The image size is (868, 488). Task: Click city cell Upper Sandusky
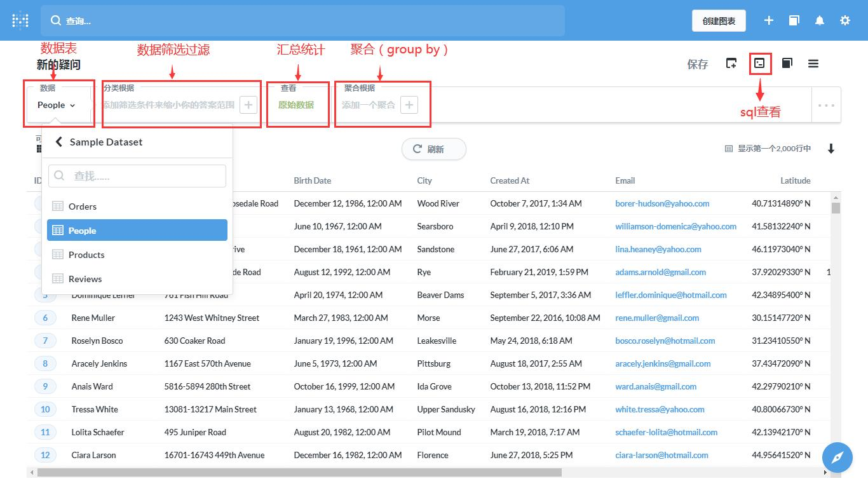[446, 409]
